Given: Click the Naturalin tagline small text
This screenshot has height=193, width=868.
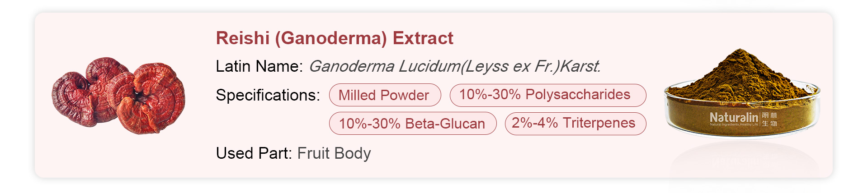Looking at the screenshot, I should [x=734, y=124].
